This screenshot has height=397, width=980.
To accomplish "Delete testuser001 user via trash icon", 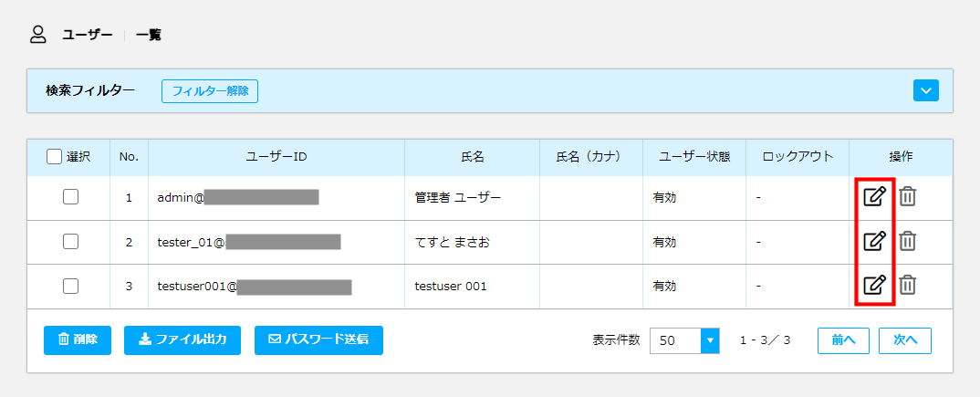I will point(908,285).
